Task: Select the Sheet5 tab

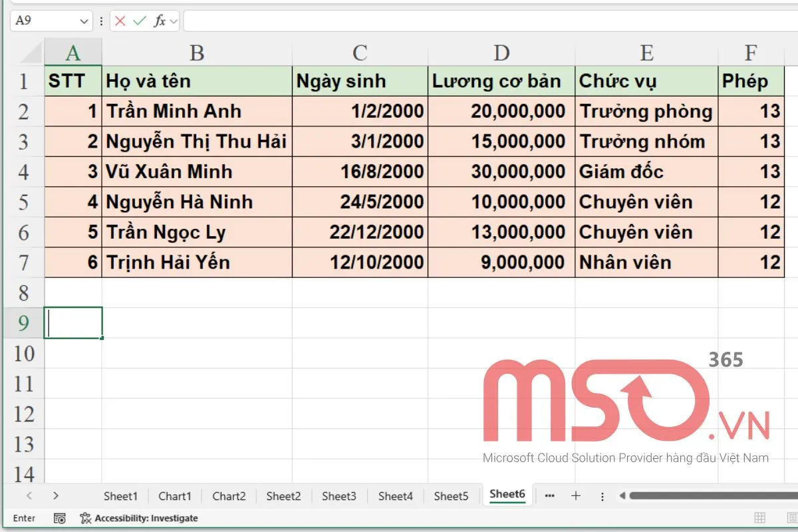Action: click(452, 495)
